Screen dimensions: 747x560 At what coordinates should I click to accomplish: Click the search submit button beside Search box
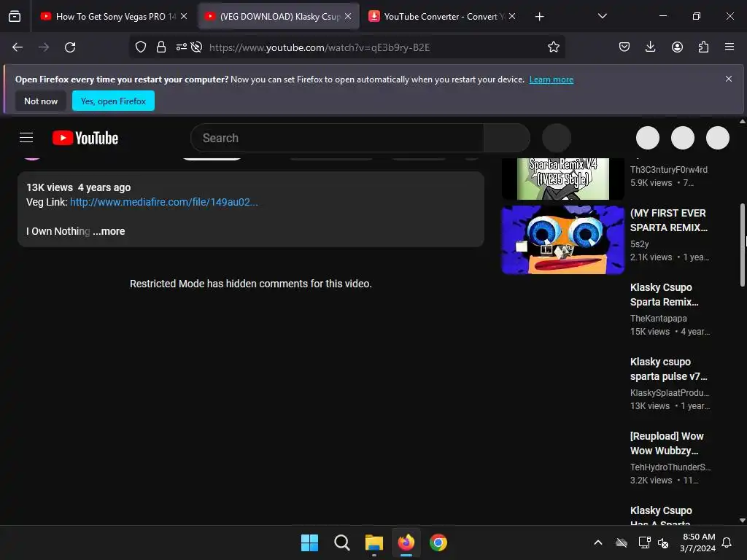pos(506,138)
